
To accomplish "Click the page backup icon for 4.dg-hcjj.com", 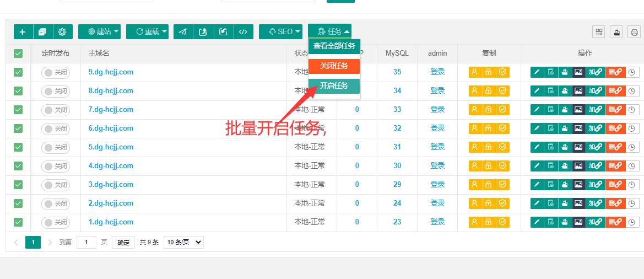I will 551,166.
